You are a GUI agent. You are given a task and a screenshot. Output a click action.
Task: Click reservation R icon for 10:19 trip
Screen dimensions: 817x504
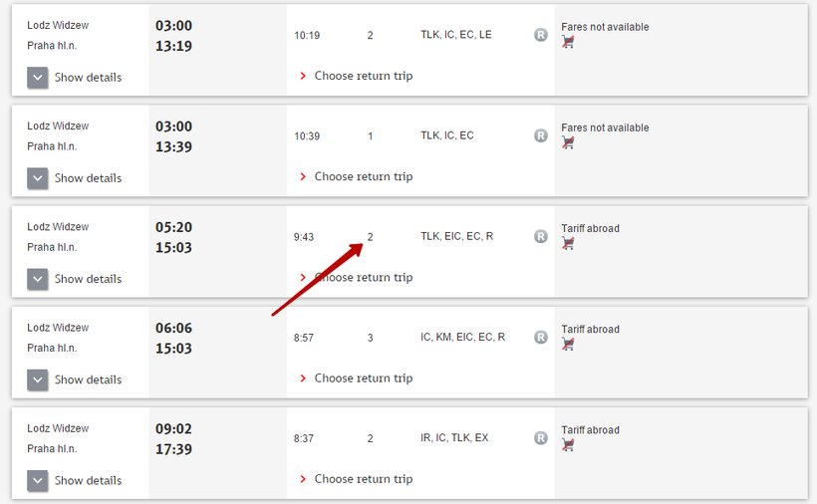[541, 35]
